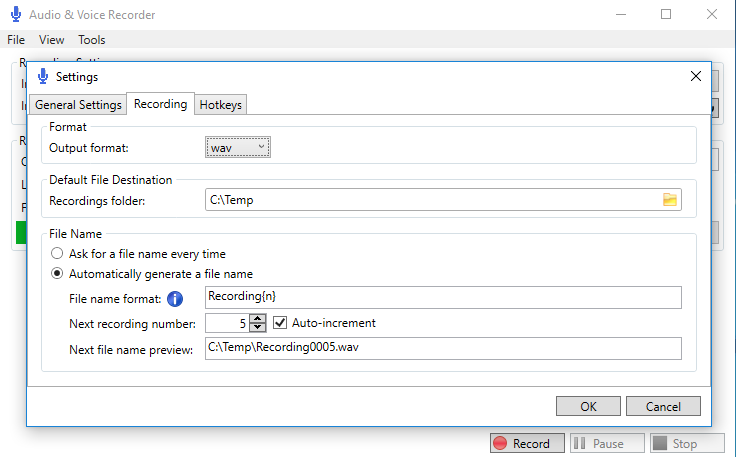Screen dimensions: 736x457
Task: Open the Output format dropdown
Action: [238, 147]
